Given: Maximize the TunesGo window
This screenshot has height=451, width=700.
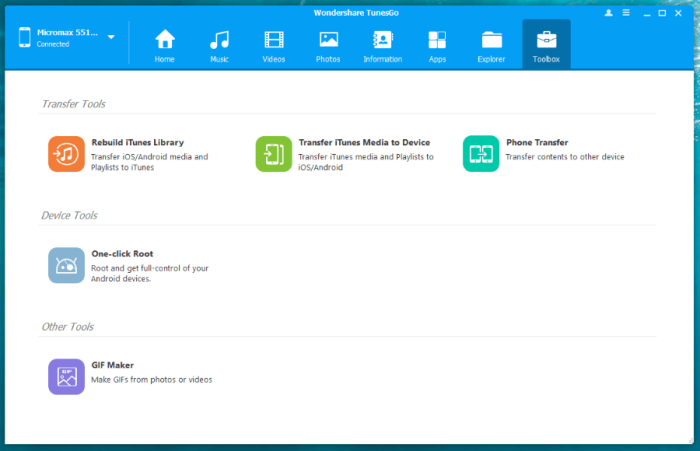Looking at the screenshot, I should 662,13.
